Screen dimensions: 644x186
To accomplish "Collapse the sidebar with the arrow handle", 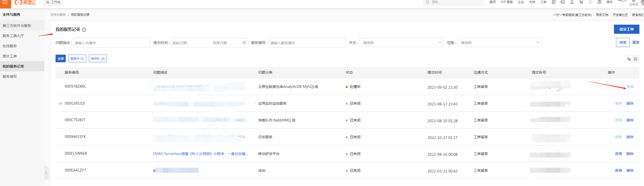I will coord(46,173).
